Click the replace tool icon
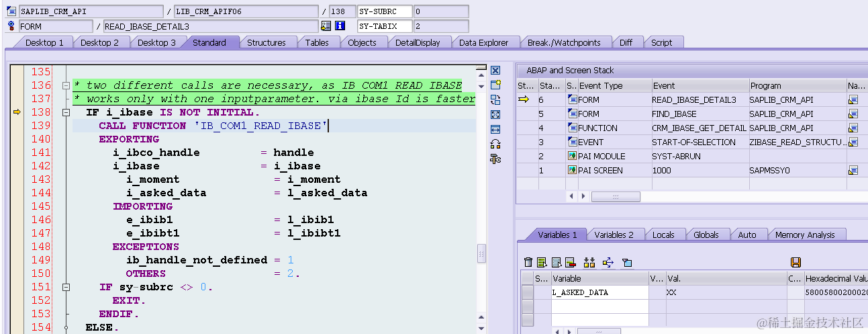The height and width of the screenshot is (334, 868). pos(495,99)
